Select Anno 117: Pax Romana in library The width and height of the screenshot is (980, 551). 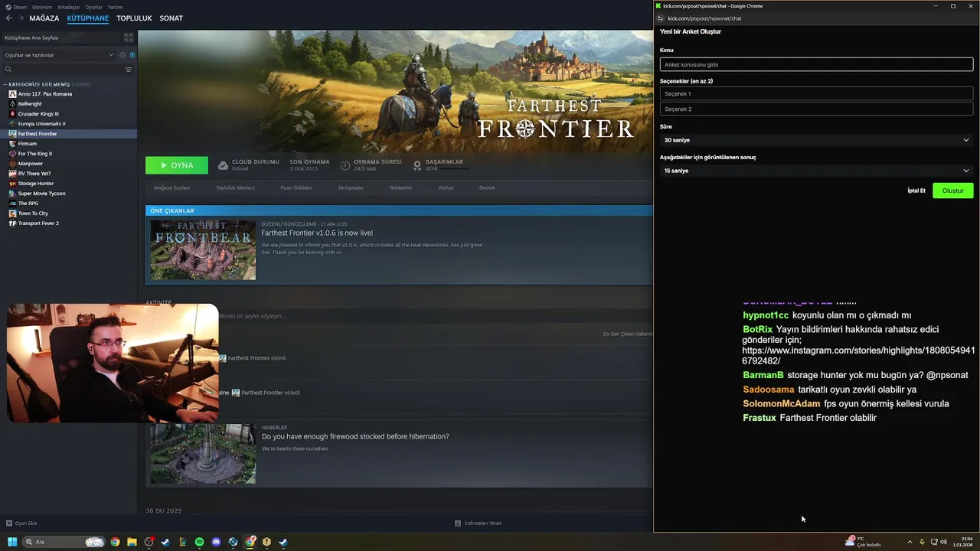(45, 94)
